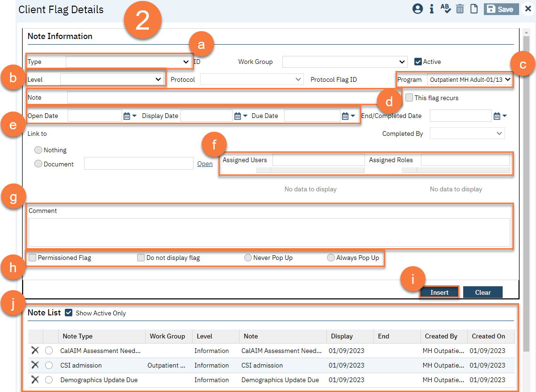Run the spell check icon
This screenshot has height=392, width=536.
[x=445, y=9]
